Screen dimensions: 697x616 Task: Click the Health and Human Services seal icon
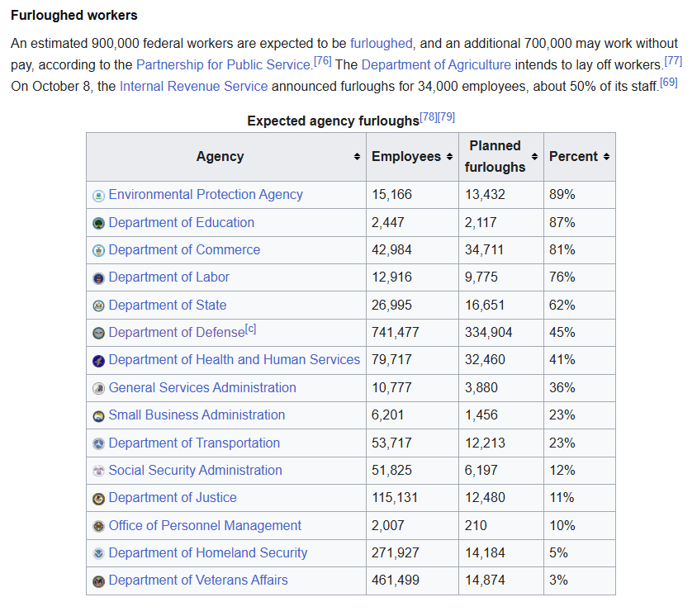[98, 361]
